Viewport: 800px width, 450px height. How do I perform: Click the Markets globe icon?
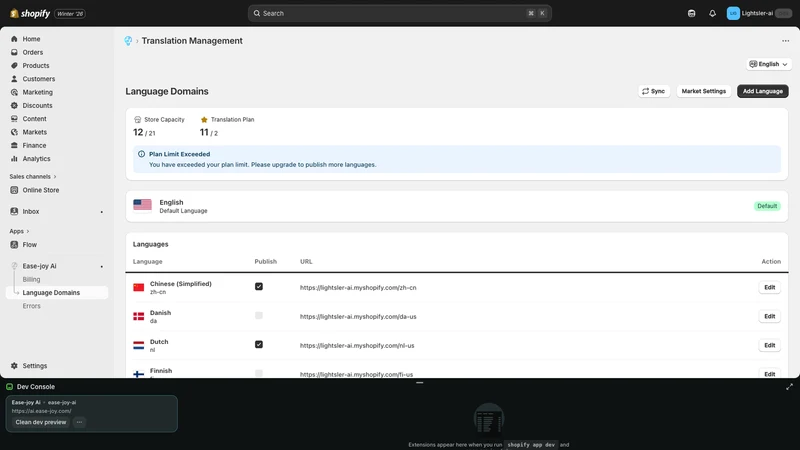[x=14, y=132]
